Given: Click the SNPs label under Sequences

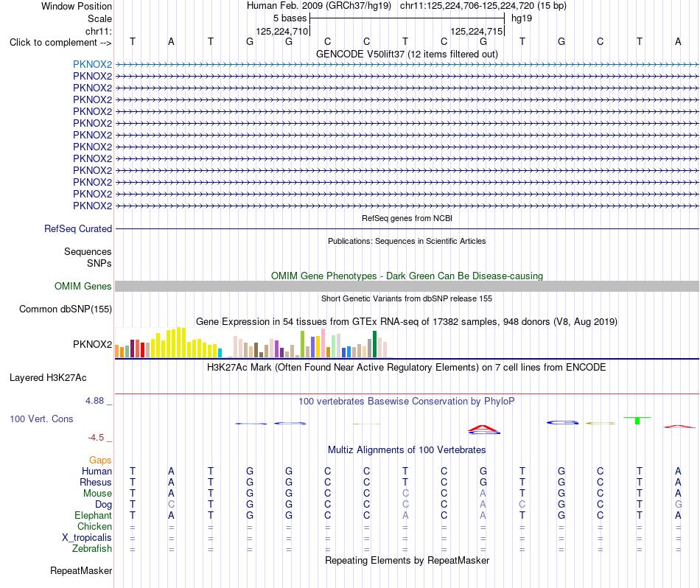Looking at the screenshot, I should click(x=99, y=263).
